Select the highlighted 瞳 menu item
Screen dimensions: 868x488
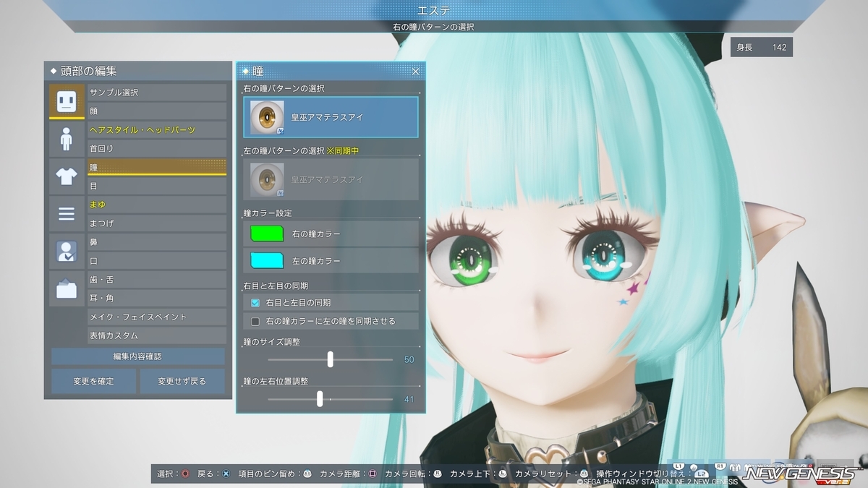click(157, 167)
